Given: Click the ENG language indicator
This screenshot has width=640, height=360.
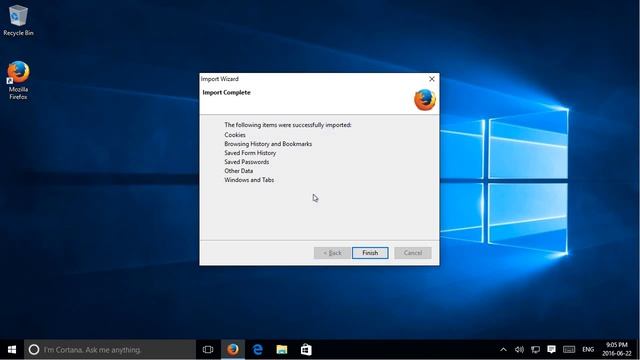Looking at the screenshot, I should tap(588, 350).
